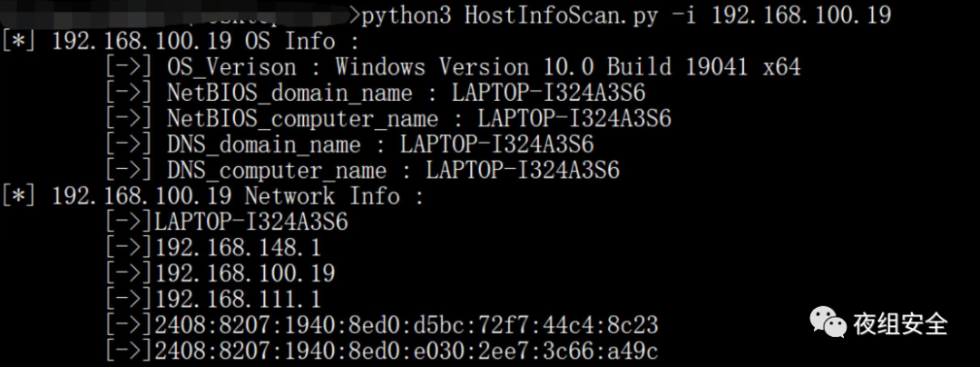Click the IPv6 address ending in 8c23

point(406,324)
